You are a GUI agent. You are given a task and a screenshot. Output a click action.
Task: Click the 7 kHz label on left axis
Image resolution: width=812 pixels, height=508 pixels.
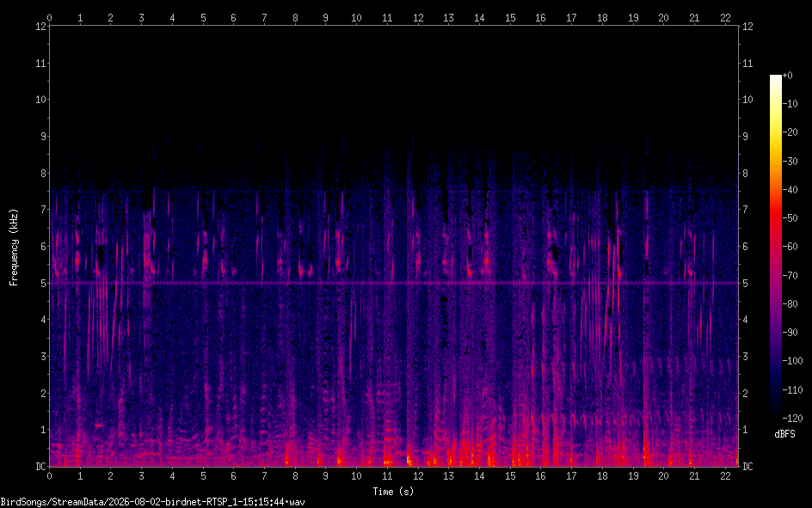43,210
